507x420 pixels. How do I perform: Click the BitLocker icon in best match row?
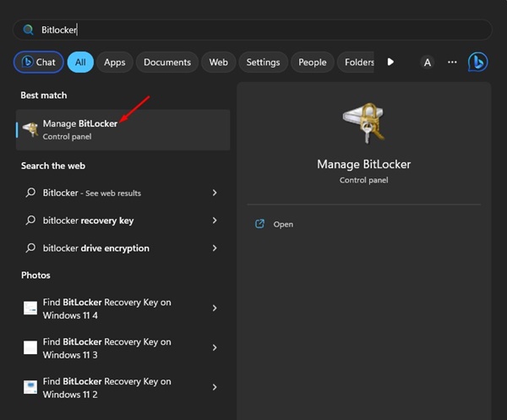[x=30, y=129]
